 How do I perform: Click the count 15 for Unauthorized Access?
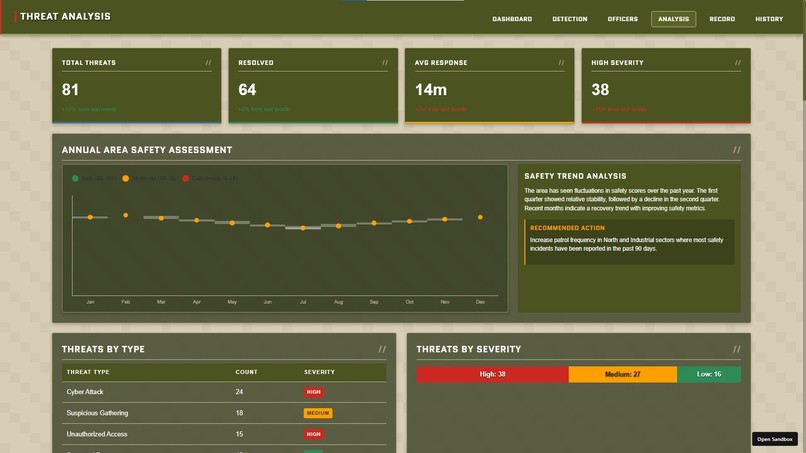239,434
